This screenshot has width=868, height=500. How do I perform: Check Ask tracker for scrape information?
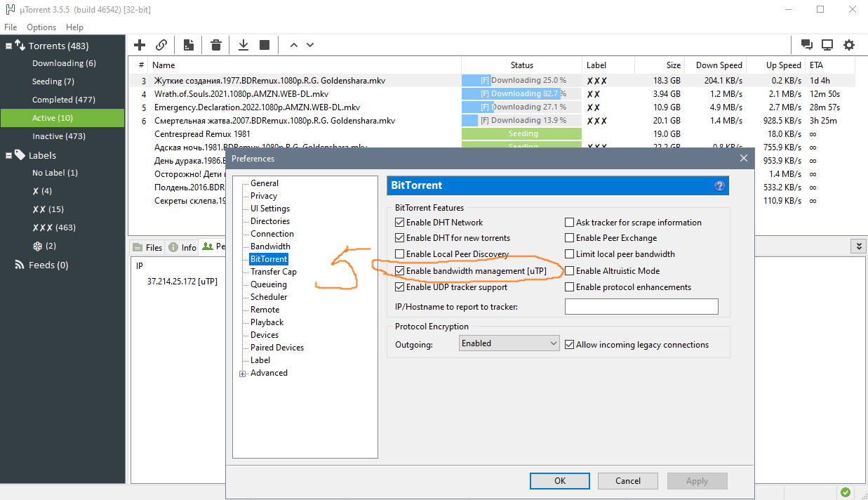pyautogui.click(x=570, y=223)
